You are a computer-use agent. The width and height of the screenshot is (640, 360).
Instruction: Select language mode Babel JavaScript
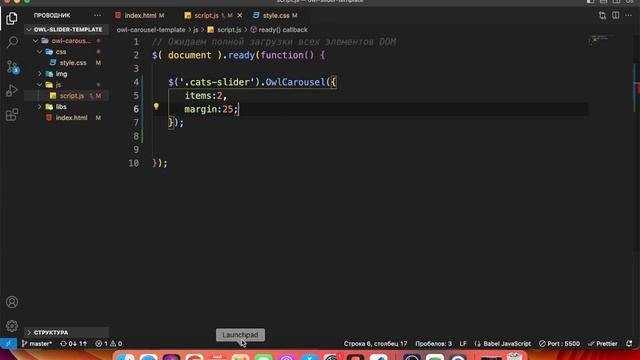pyautogui.click(x=503, y=344)
